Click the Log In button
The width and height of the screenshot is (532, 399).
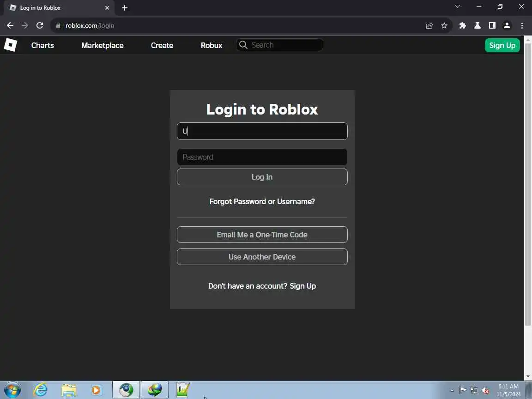click(x=262, y=177)
